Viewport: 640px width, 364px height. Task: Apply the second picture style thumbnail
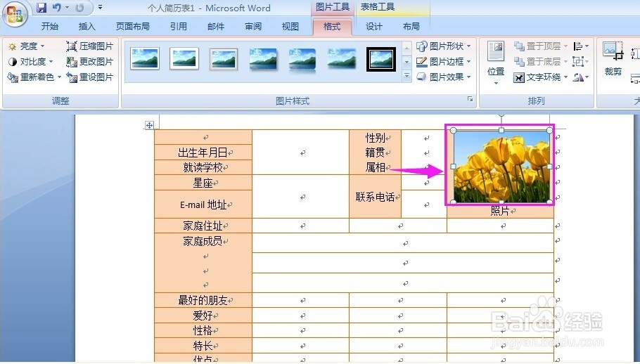tap(184, 59)
